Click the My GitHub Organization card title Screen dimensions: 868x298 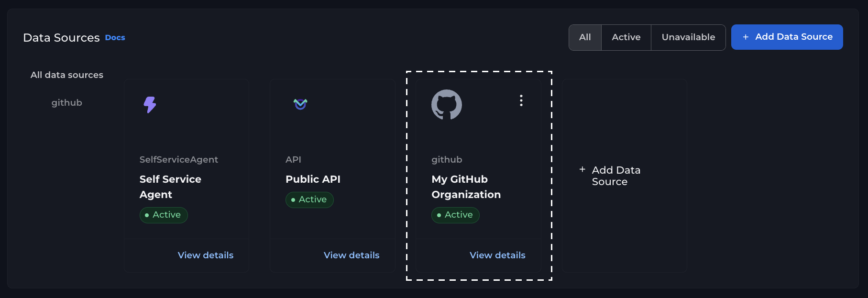click(x=466, y=187)
